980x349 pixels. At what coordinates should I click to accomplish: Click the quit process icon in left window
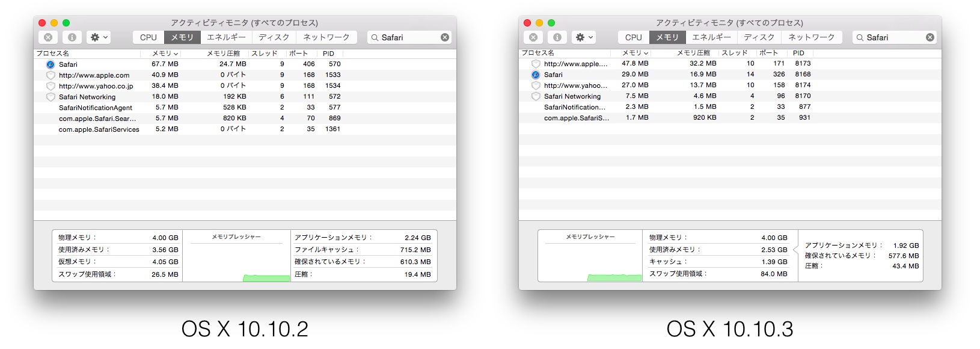[x=48, y=37]
